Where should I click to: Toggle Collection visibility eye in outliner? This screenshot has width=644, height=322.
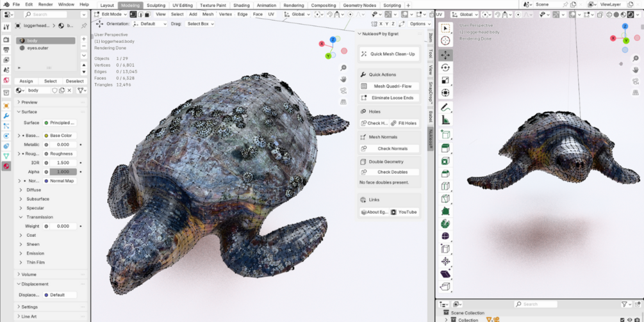(630, 320)
